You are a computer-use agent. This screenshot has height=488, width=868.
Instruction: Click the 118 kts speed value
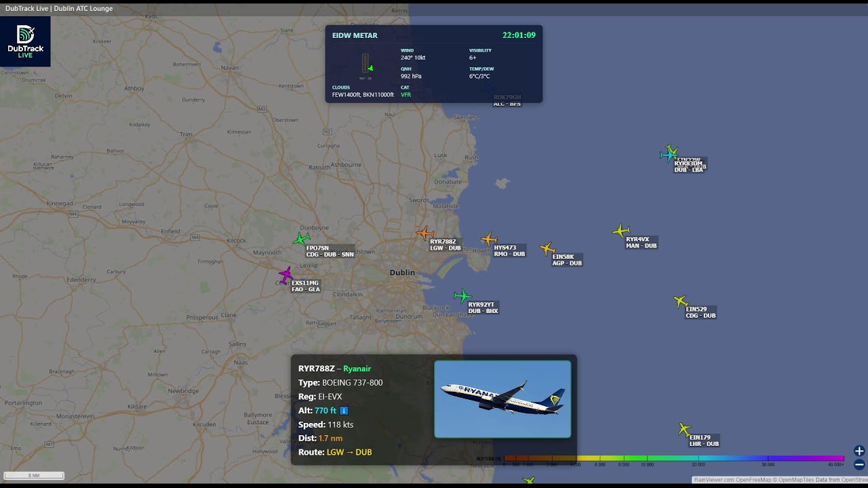click(x=340, y=425)
